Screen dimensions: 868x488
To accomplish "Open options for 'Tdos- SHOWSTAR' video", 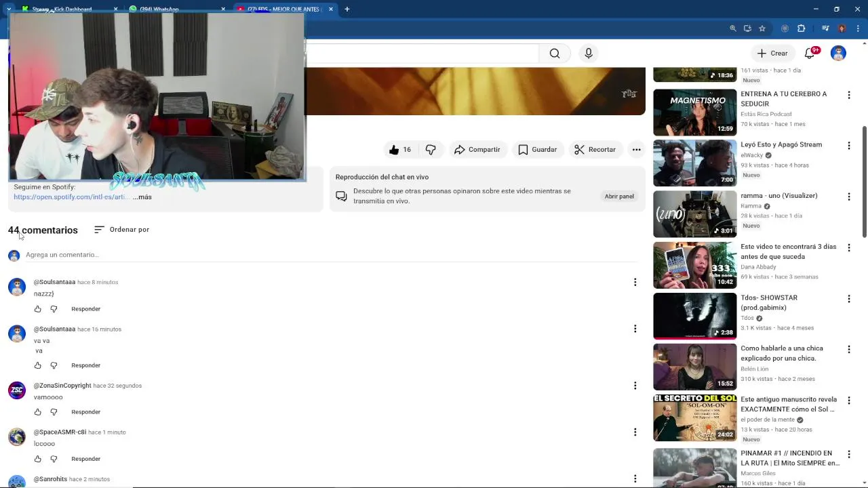I will click(848, 299).
